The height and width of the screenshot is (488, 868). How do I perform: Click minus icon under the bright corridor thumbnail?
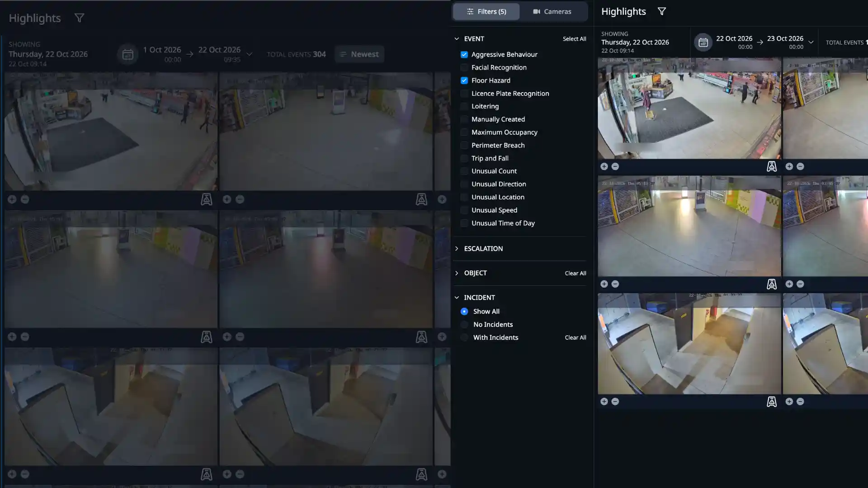(615, 284)
